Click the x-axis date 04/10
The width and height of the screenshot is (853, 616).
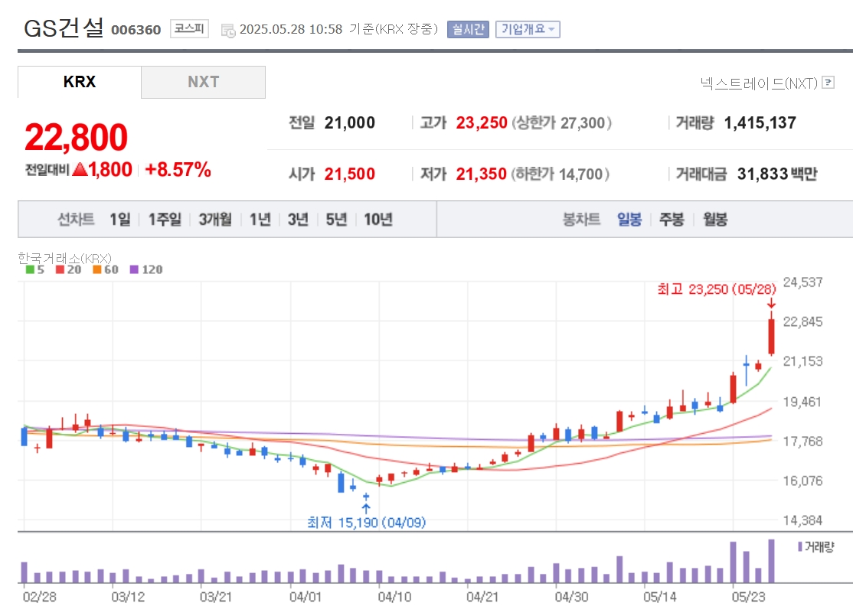point(395,597)
